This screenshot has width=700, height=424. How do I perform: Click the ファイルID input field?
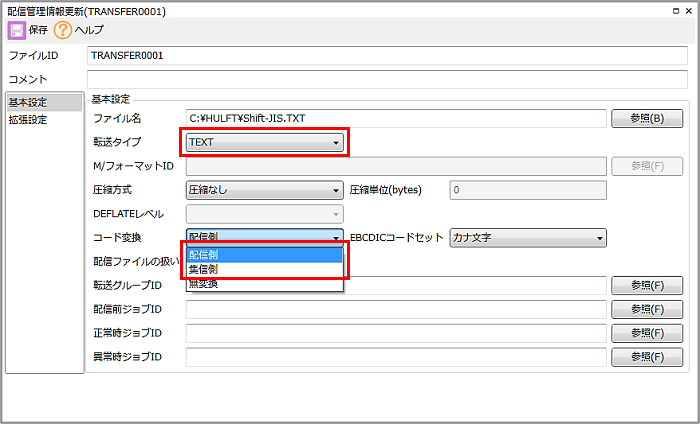point(387,56)
